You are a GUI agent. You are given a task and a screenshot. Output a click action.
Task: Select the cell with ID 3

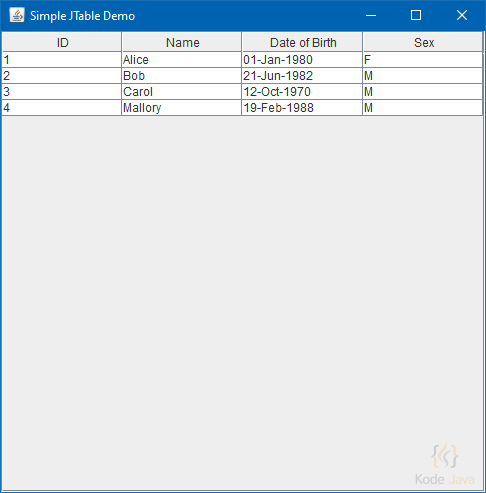pos(62,92)
